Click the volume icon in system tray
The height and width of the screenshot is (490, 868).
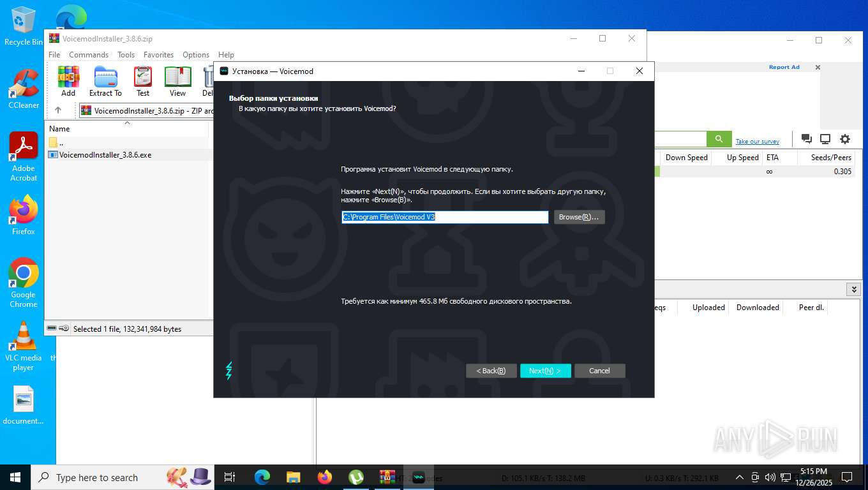click(x=770, y=477)
